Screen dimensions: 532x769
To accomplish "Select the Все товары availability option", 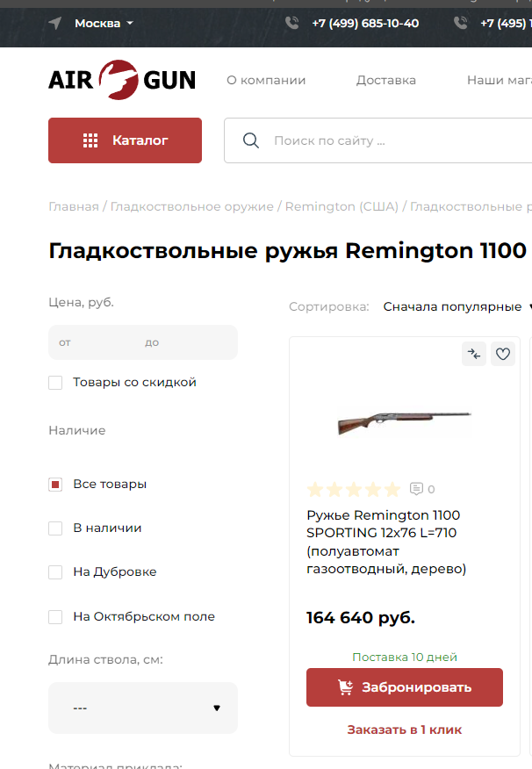I will pos(55,485).
